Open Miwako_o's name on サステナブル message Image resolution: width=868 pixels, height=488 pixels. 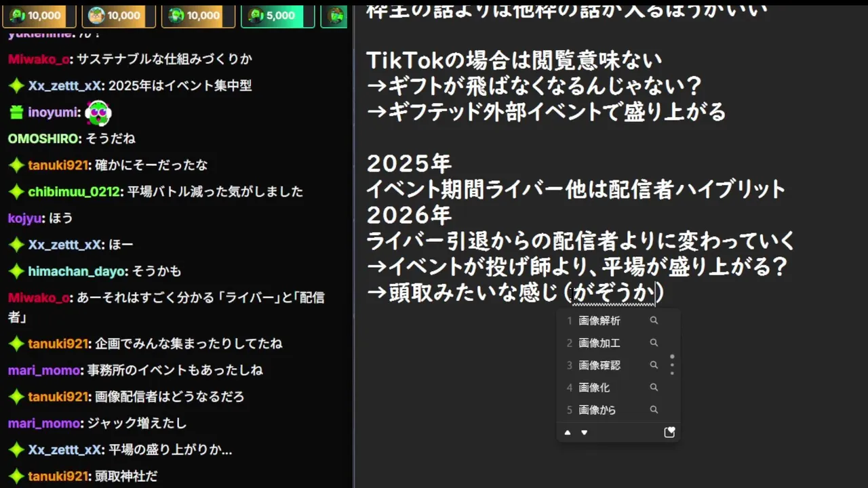[x=38, y=59]
